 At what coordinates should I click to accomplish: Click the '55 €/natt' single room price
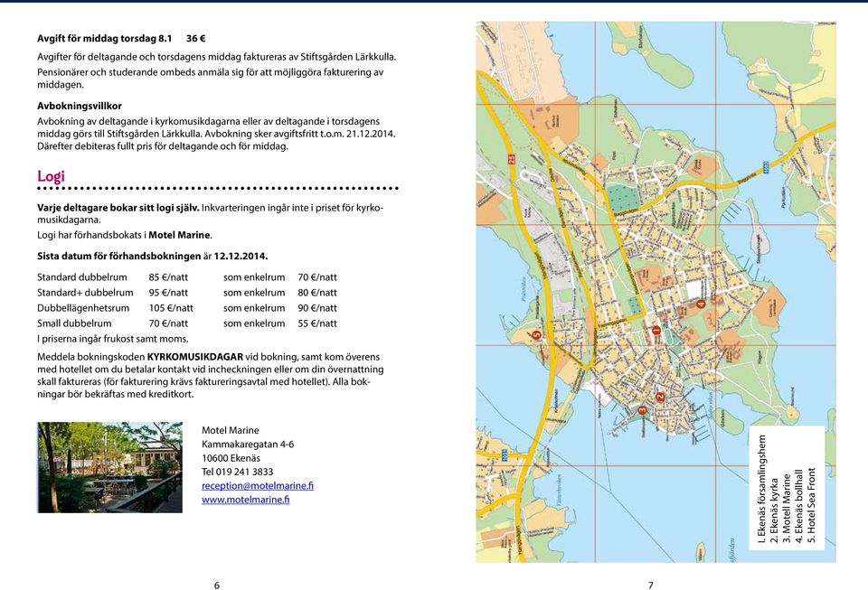coord(317,323)
